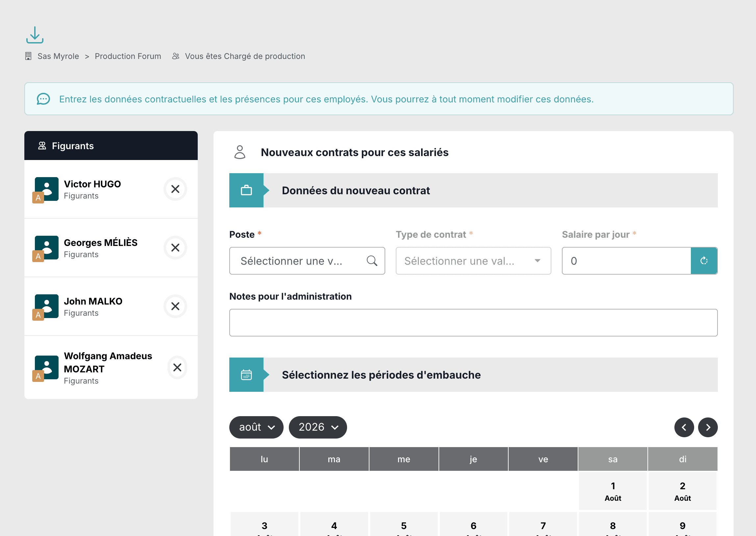Go to the next month in the calendar

708,427
